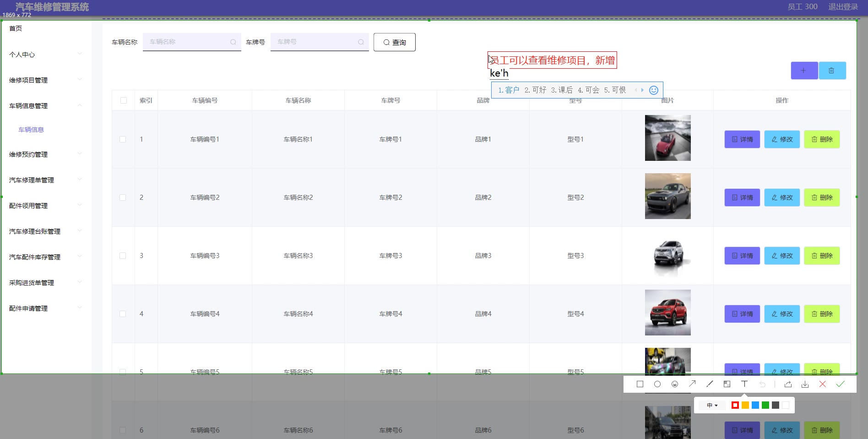Click the blue trash bulk-delete button

pyautogui.click(x=832, y=71)
